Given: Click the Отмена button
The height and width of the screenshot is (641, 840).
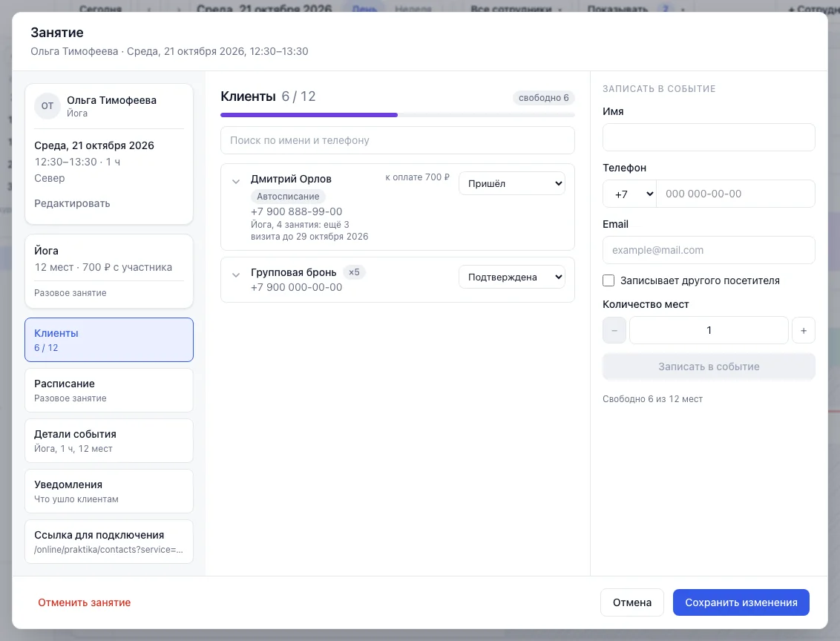Looking at the screenshot, I should 632,602.
